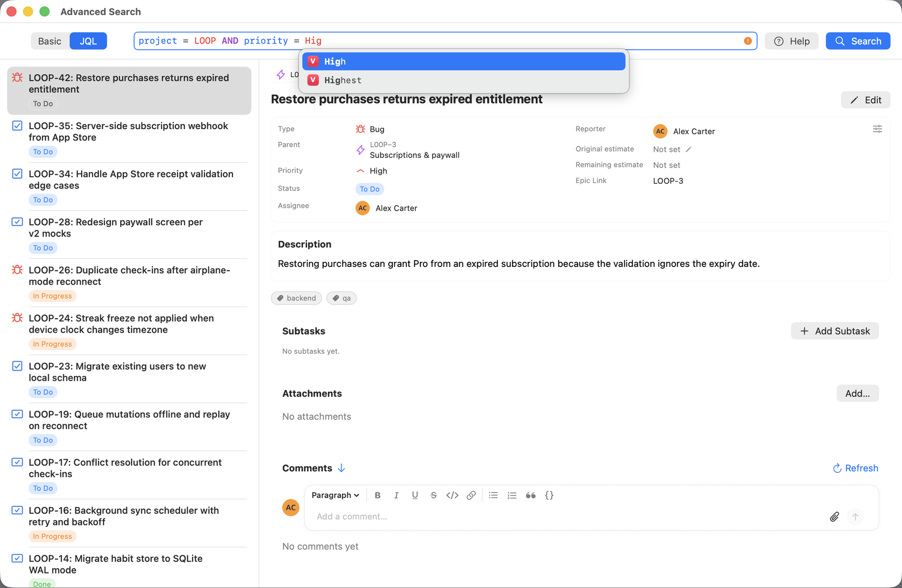The height and width of the screenshot is (588, 902).
Task: Insert inline code formatting
Action: point(453,495)
